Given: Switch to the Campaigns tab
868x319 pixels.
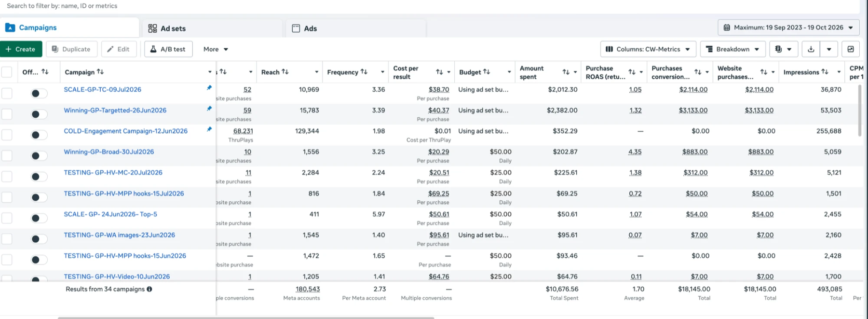Looking at the screenshot, I should point(69,28).
